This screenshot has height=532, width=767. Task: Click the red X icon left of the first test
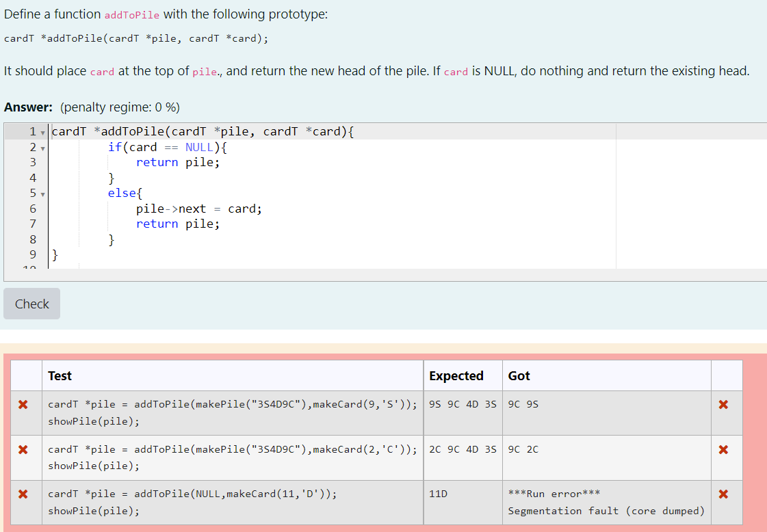[x=23, y=404]
